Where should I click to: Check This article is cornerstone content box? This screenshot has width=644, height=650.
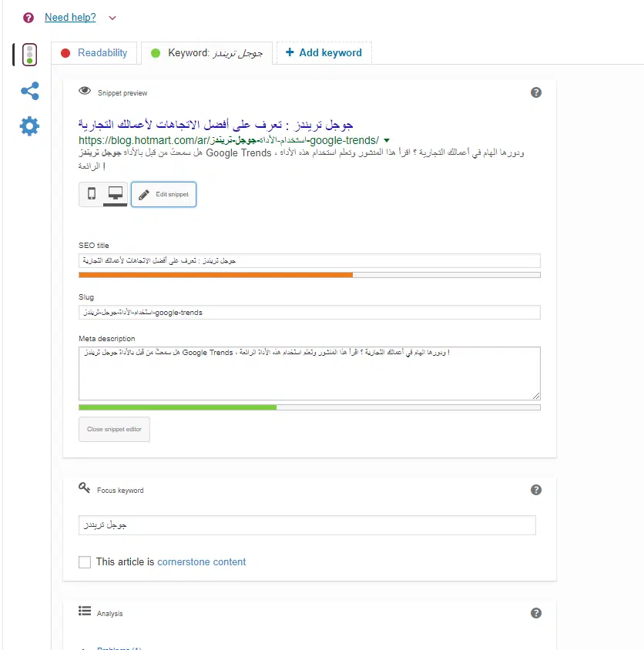pos(85,562)
